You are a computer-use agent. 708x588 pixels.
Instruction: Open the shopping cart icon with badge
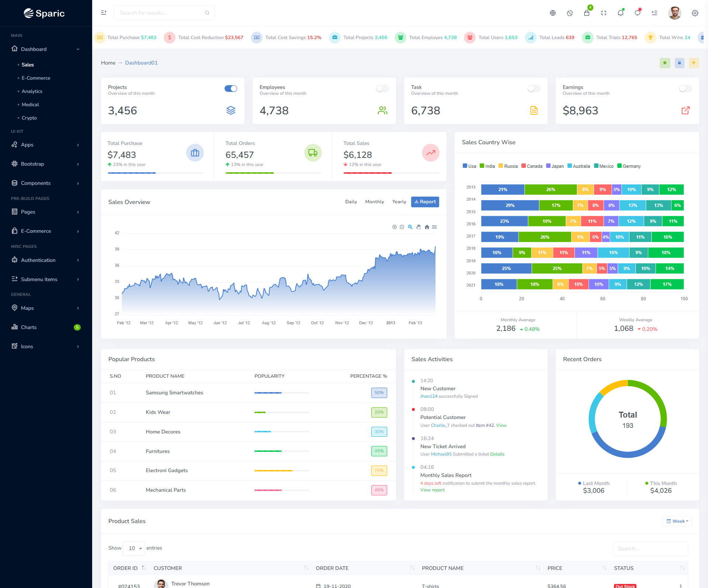coord(587,13)
